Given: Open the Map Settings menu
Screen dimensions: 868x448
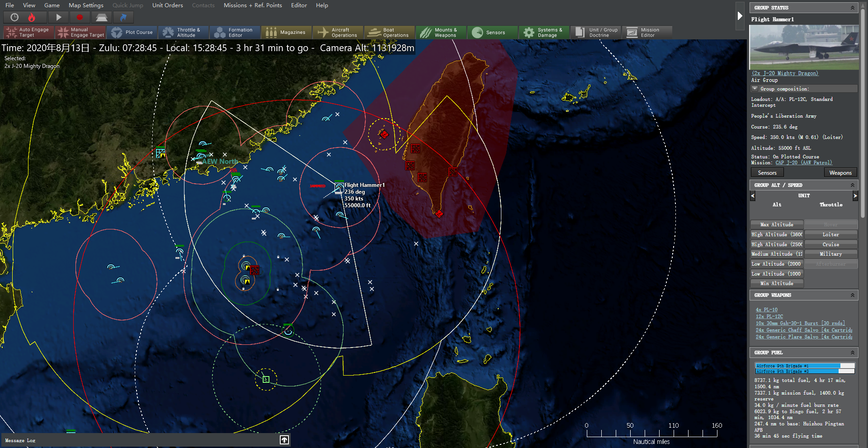Looking at the screenshot, I should click(x=86, y=5).
